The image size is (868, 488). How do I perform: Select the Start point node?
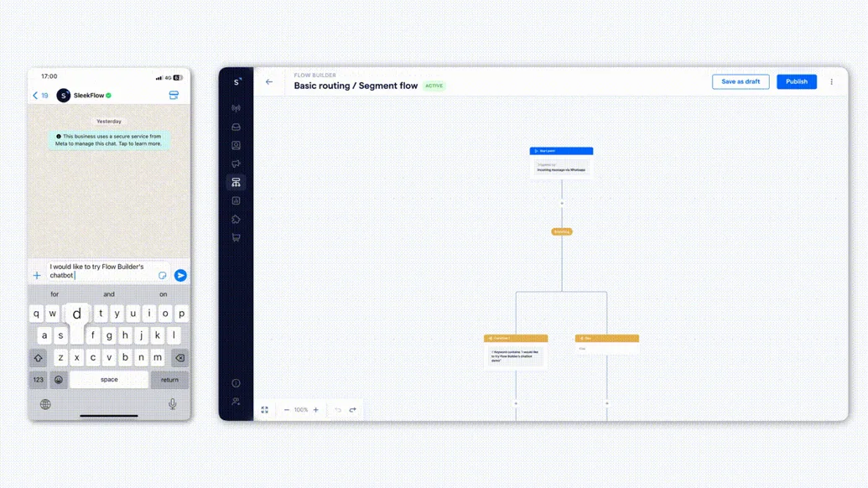click(561, 163)
